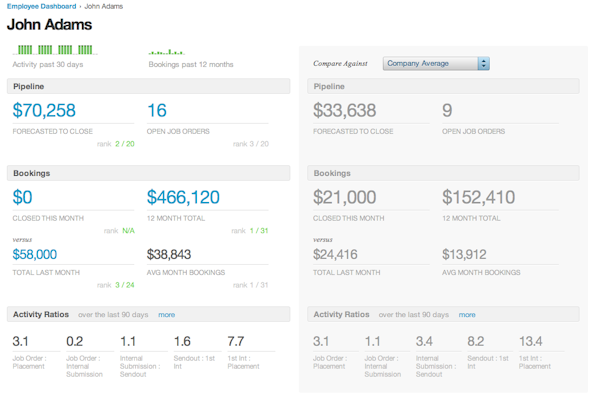Image resolution: width=600 pixels, height=395 pixels.
Task: Click the company average $33,638 forecast value
Action: point(344,110)
